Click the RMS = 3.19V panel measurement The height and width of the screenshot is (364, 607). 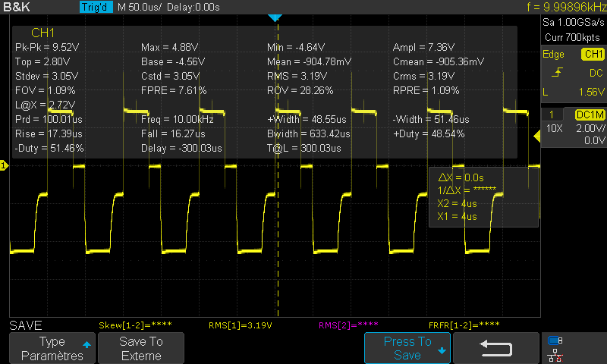pos(297,76)
